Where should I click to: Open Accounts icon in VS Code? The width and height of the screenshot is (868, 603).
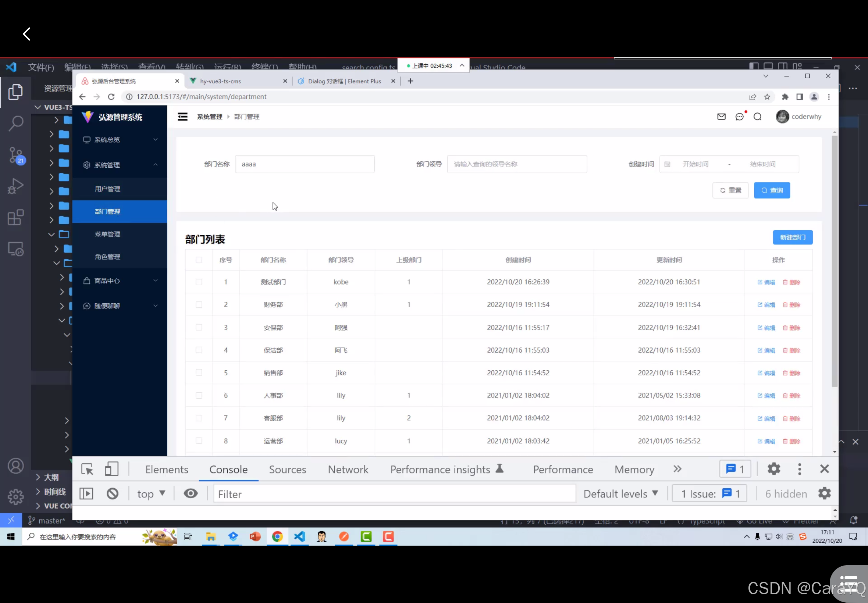coord(15,466)
